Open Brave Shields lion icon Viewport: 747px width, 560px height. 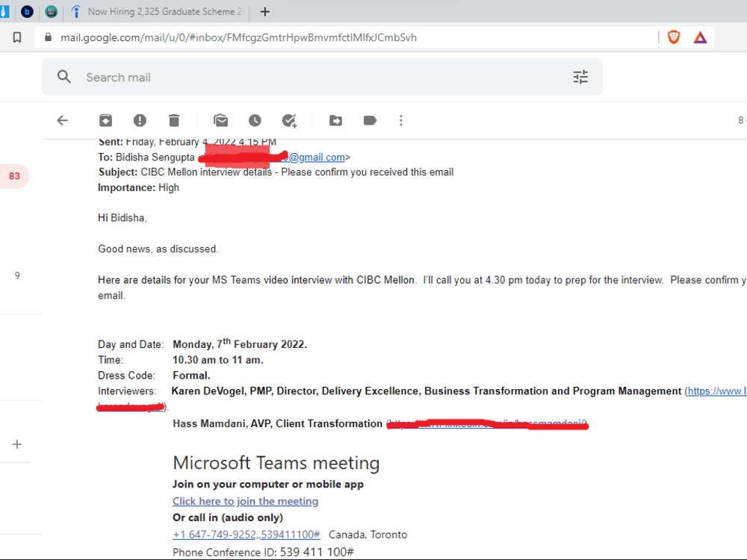click(x=674, y=37)
